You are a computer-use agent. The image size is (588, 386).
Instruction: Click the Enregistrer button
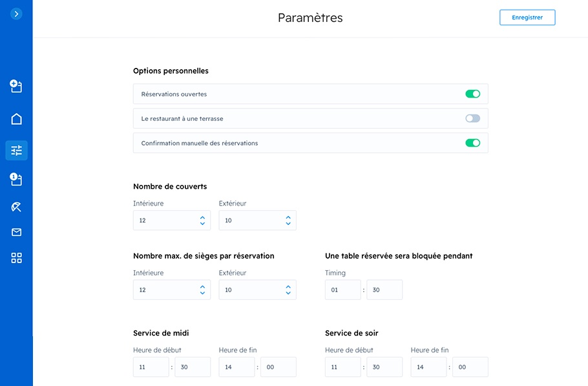tap(527, 17)
